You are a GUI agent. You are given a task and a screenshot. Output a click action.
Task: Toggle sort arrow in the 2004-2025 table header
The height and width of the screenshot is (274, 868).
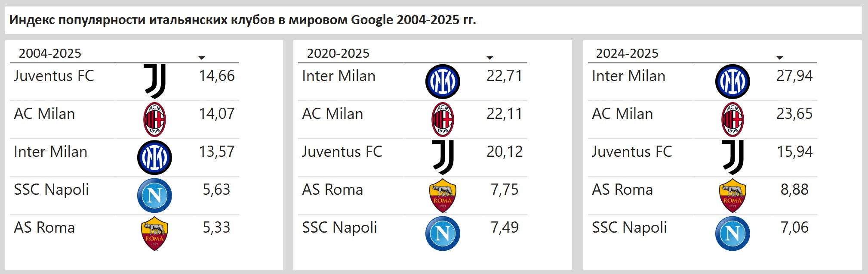(x=201, y=57)
